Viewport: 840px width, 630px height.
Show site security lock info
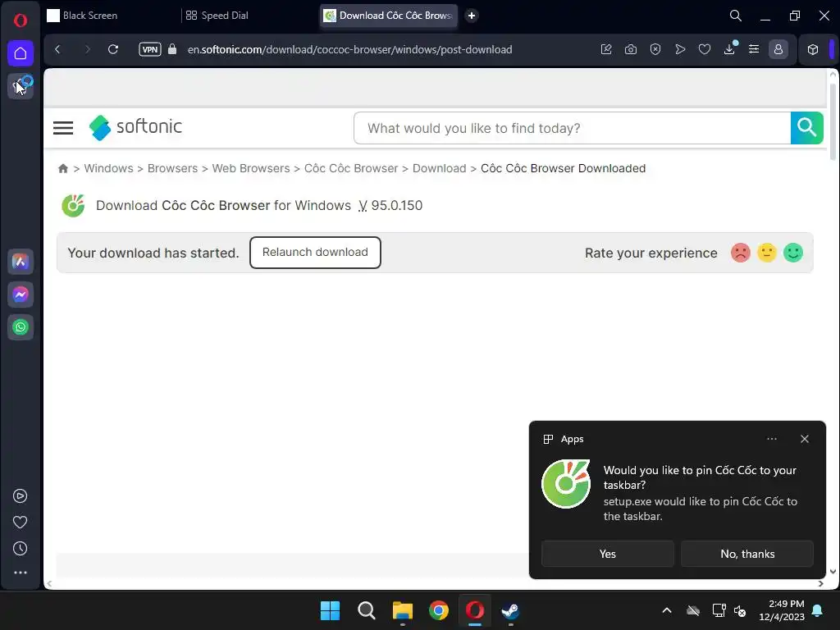click(x=172, y=49)
